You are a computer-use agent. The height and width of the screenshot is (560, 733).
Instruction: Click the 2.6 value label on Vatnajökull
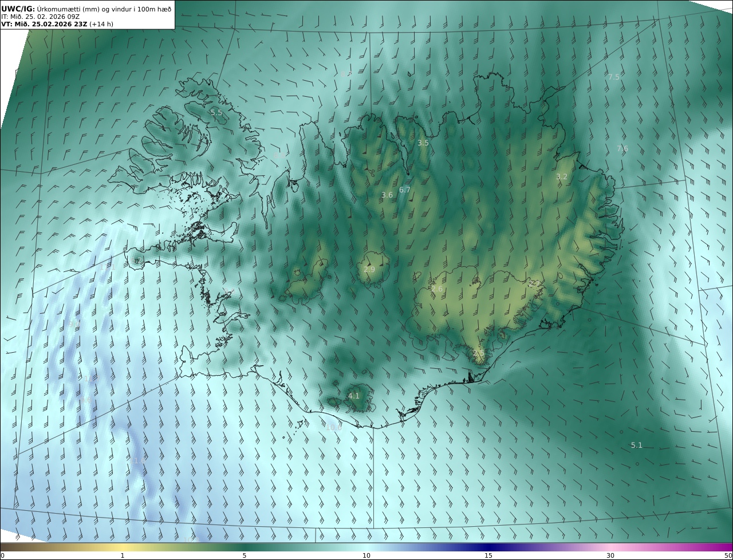tap(437, 290)
